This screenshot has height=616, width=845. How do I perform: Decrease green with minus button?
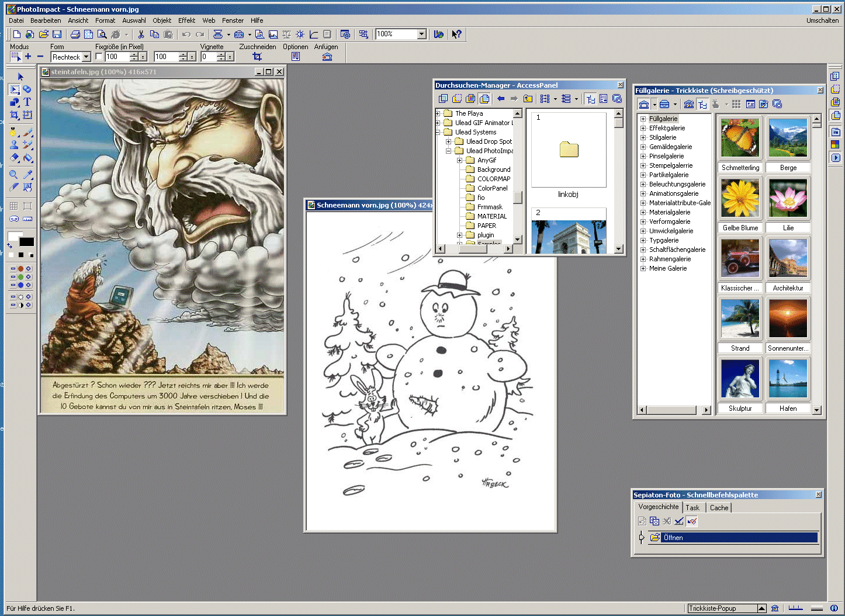coord(13,277)
